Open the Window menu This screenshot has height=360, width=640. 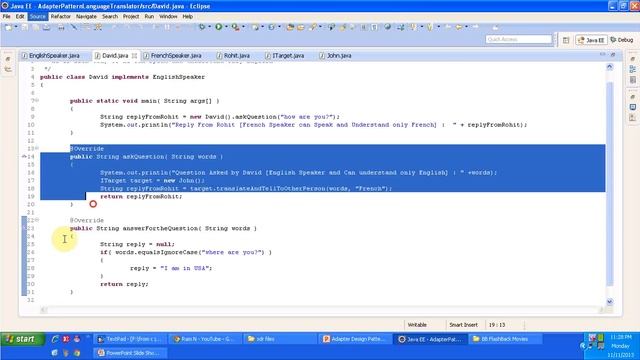pos(168,16)
